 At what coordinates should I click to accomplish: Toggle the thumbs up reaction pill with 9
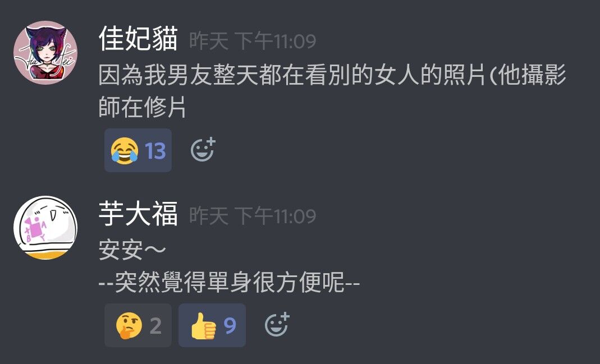pyautogui.click(x=212, y=325)
